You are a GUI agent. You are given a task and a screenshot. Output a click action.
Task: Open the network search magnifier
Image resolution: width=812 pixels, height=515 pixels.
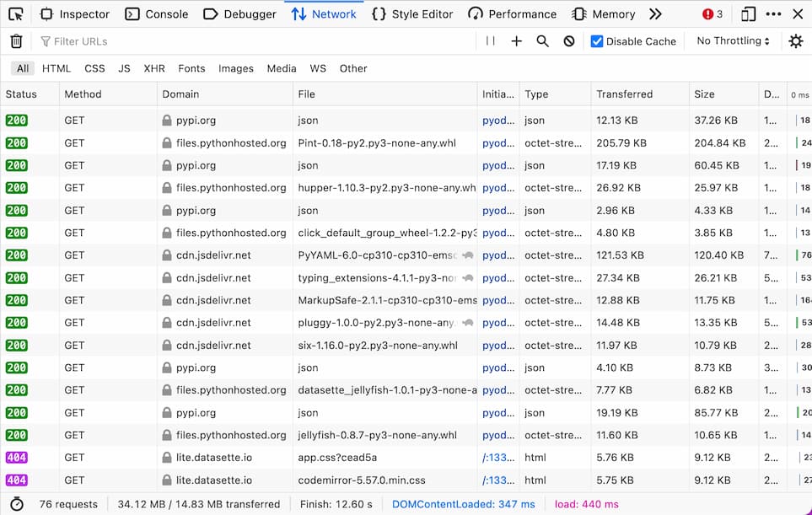[x=542, y=41]
